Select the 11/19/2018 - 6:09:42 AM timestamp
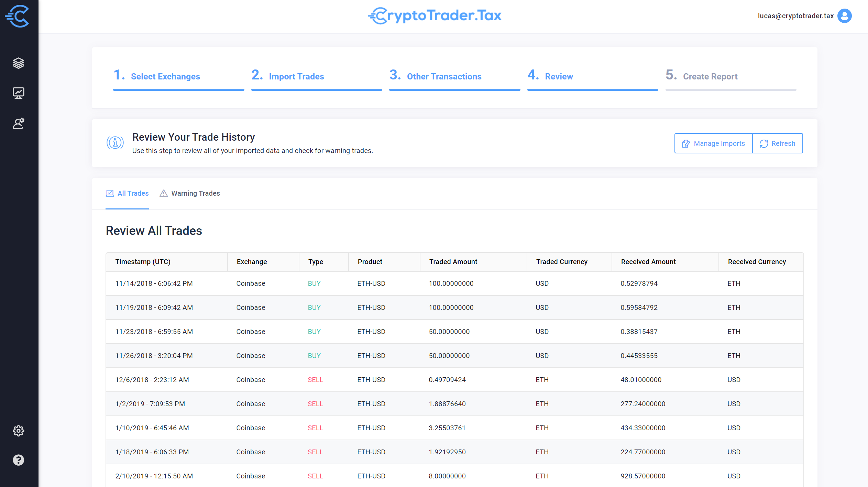The width and height of the screenshot is (868, 487). click(154, 307)
